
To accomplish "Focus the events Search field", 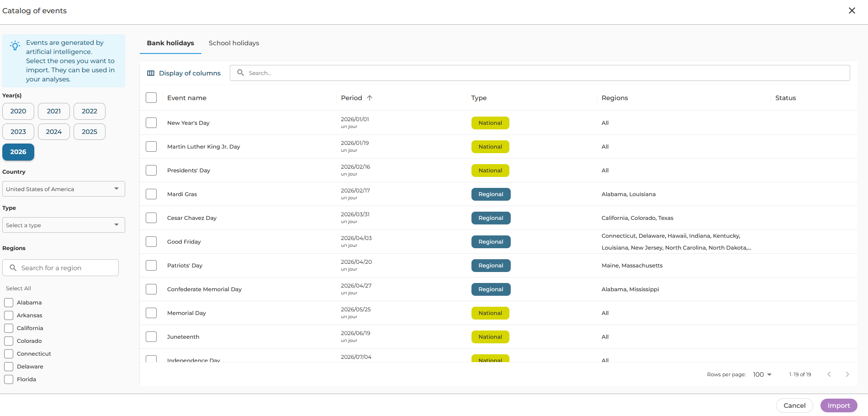I will pos(540,73).
